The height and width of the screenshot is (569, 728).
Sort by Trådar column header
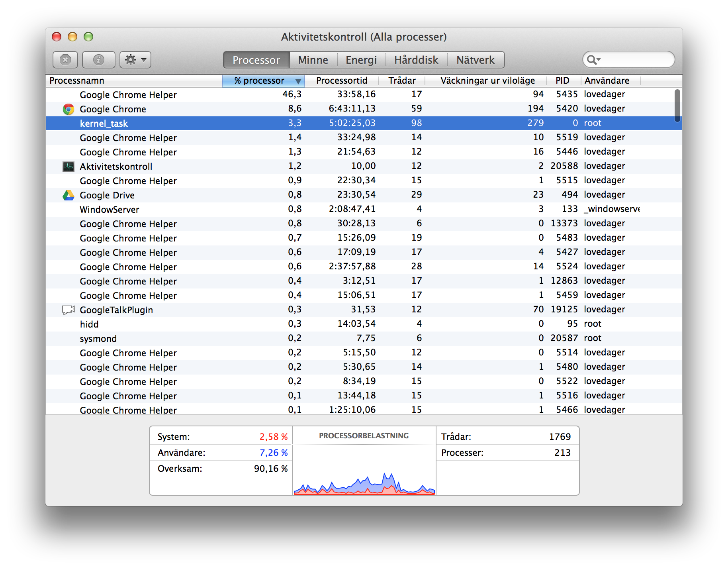pyautogui.click(x=402, y=80)
